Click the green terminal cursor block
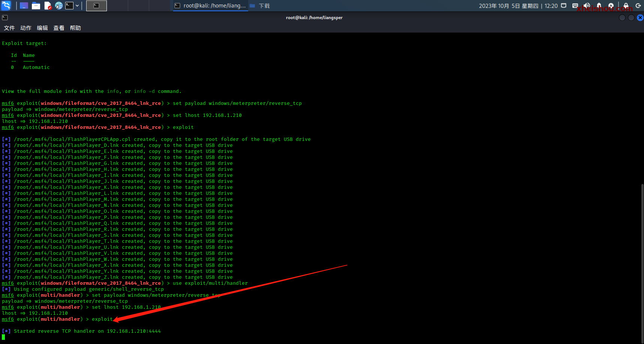The width and height of the screenshot is (644, 344). [x=3, y=337]
